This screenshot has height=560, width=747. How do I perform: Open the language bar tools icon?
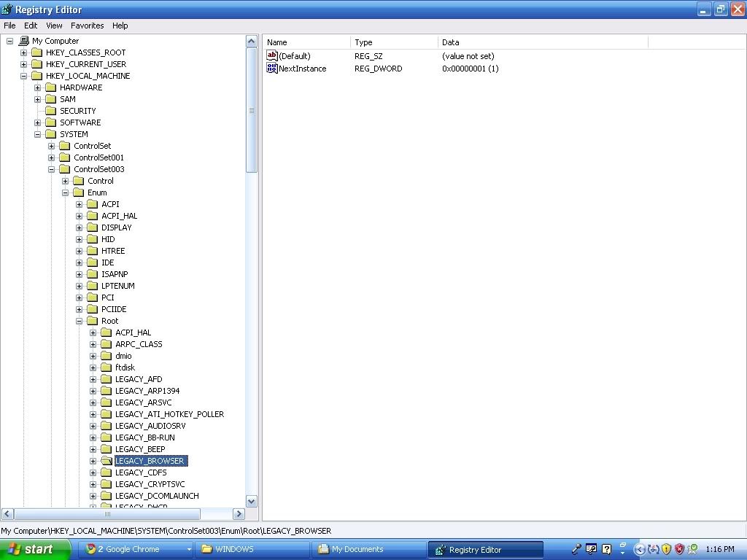(591, 549)
